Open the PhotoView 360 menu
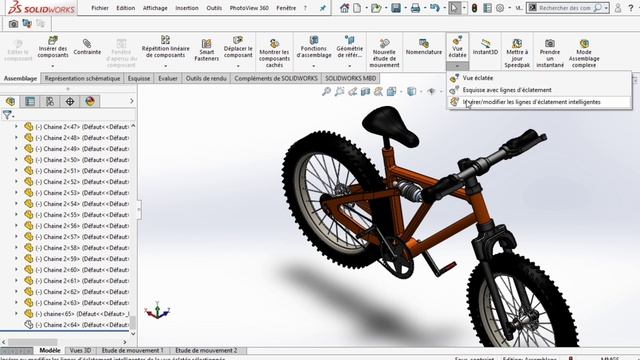Screen dimensions: 640x360 coord(249,8)
